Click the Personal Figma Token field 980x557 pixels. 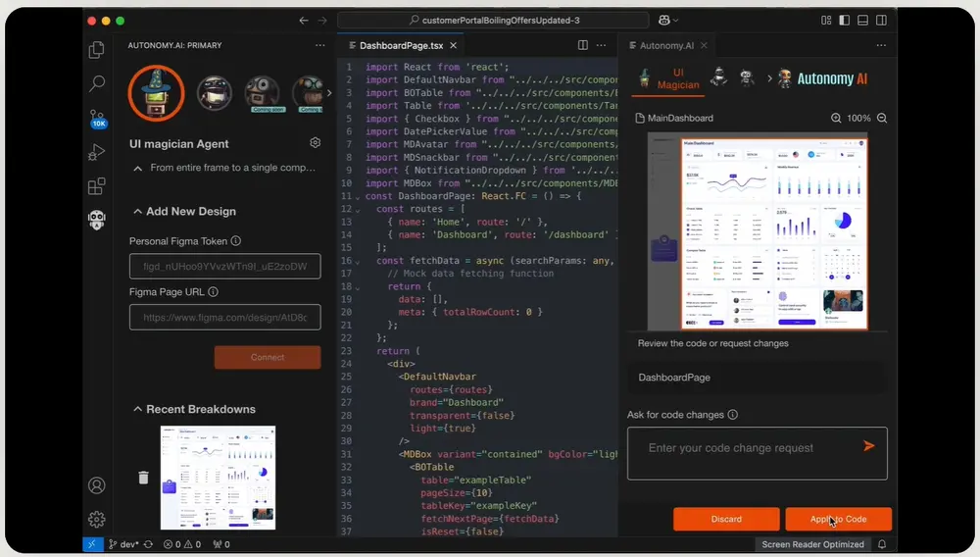(x=225, y=267)
